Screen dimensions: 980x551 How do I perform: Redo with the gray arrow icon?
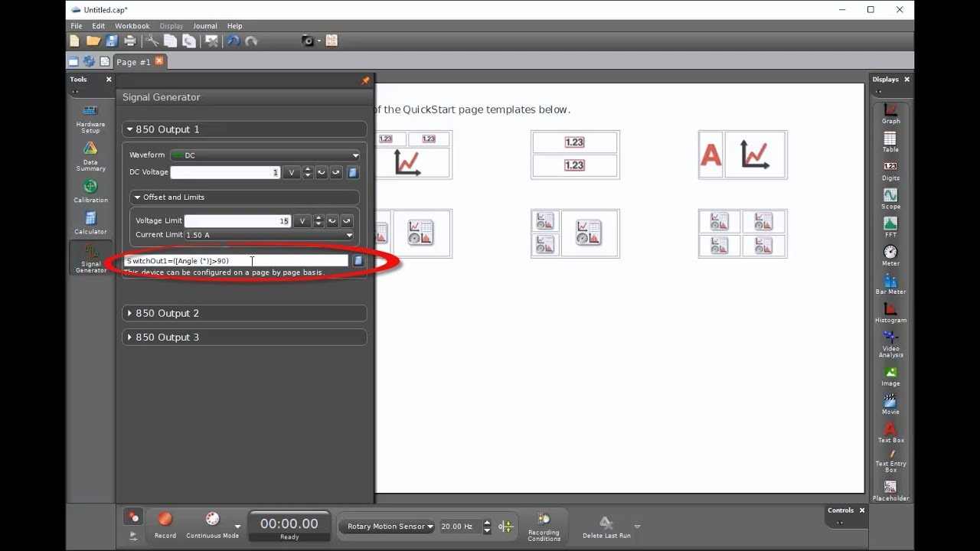[251, 41]
